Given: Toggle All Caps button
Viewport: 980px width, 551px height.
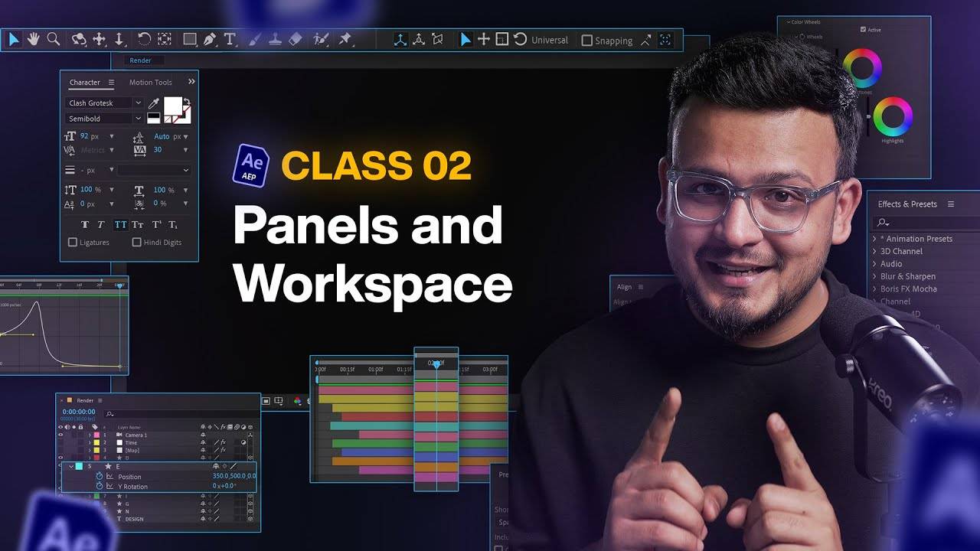Looking at the screenshot, I should tap(120, 224).
